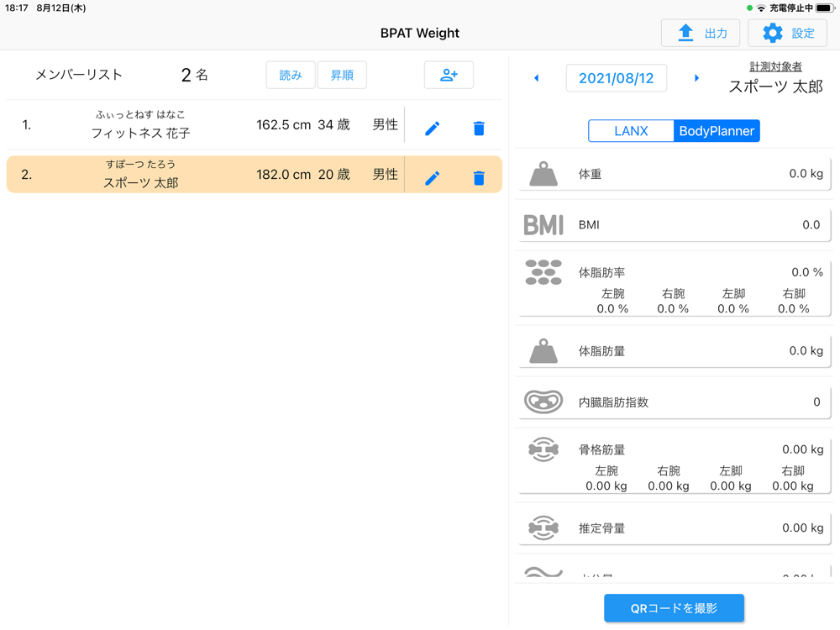840x630 pixels.
Task: Open 設定 settings
Action: [787, 34]
